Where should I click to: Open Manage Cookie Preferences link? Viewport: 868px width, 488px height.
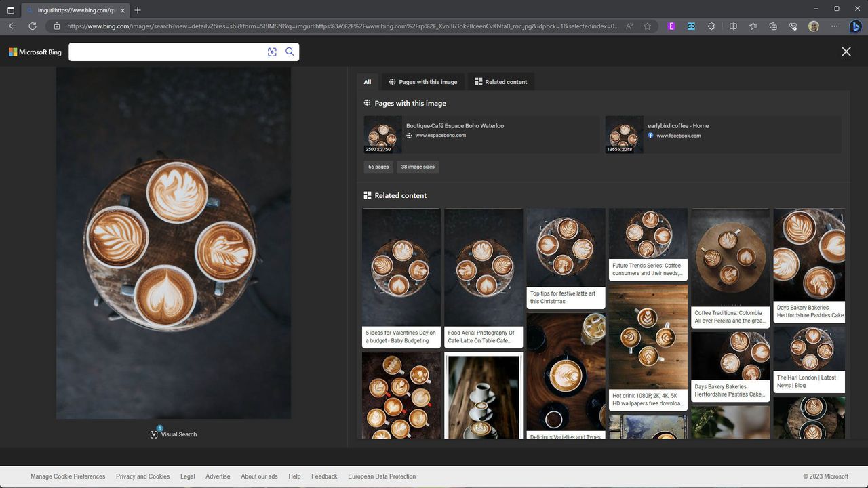pos(68,476)
